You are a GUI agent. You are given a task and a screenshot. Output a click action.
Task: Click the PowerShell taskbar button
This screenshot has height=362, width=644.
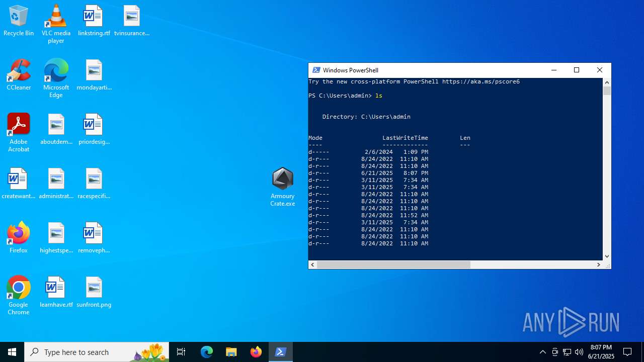click(x=281, y=352)
